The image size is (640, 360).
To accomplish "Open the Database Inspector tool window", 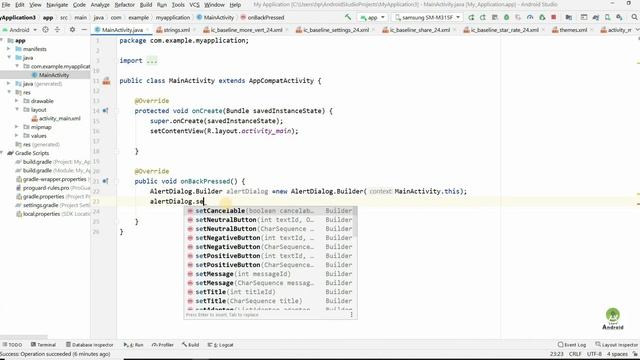I will (x=89, y=345).
